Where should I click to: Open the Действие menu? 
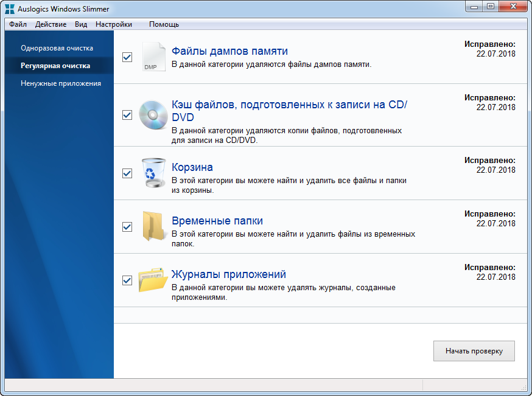(51, 24)
